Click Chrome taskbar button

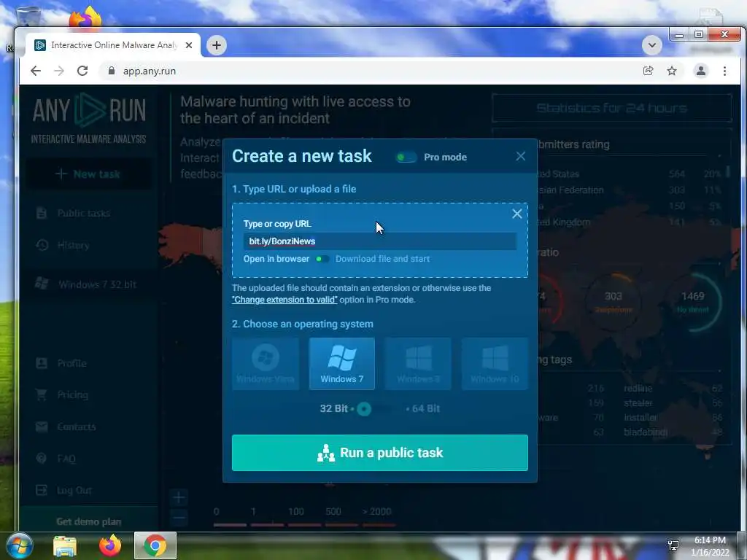tap(155, 546)
